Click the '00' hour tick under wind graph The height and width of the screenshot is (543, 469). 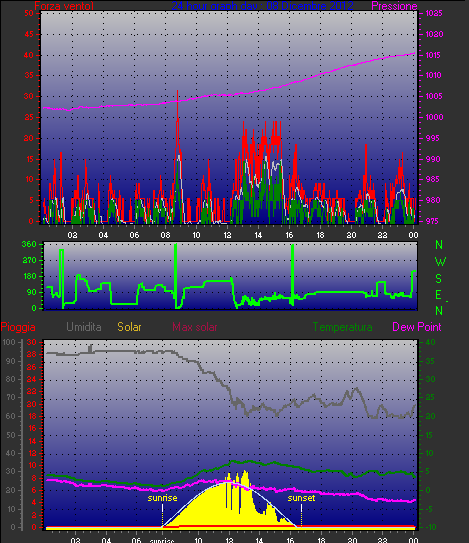point(413,235)
